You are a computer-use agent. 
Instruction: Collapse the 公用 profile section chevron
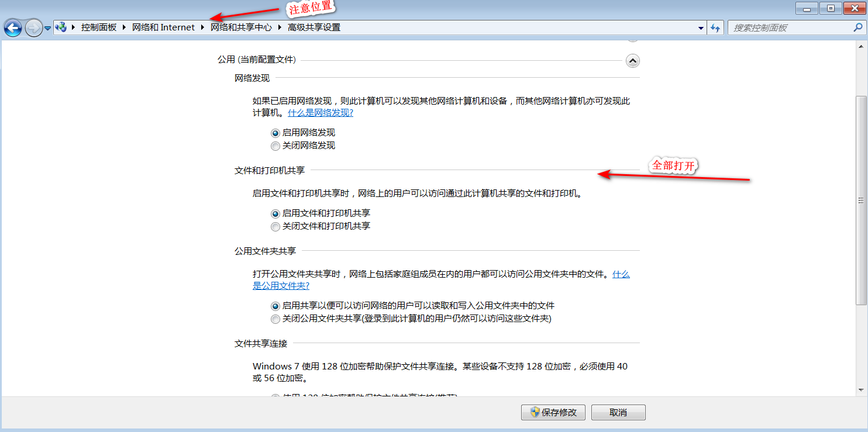[x=632, y=61]
